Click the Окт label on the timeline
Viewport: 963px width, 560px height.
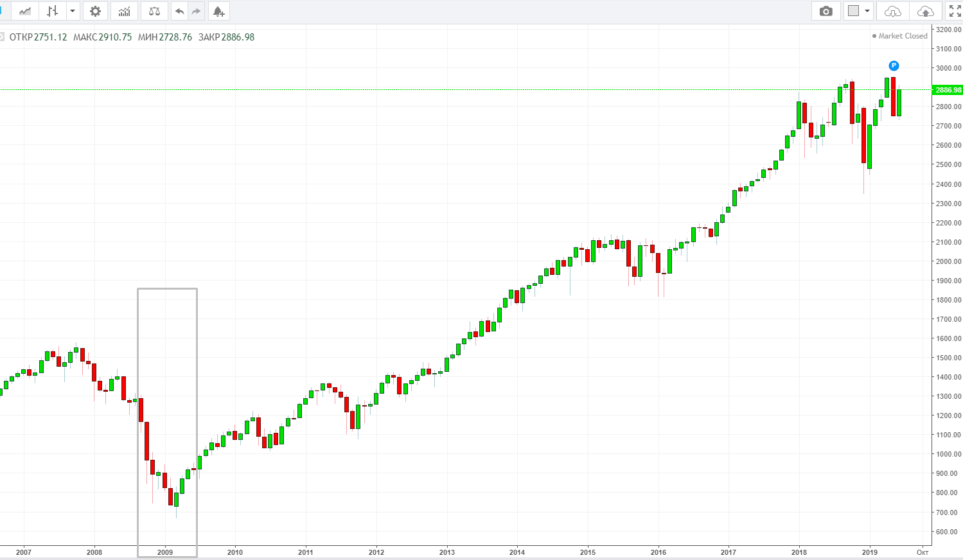point(921,551)
